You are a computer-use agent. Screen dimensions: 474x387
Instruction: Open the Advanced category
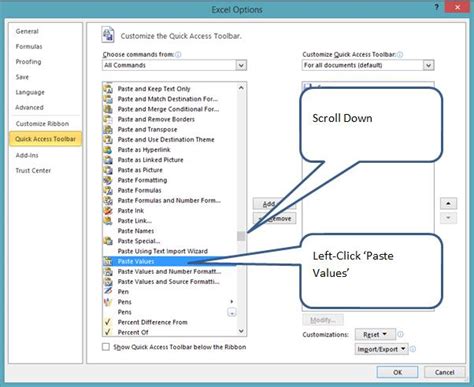pos(29,107)
